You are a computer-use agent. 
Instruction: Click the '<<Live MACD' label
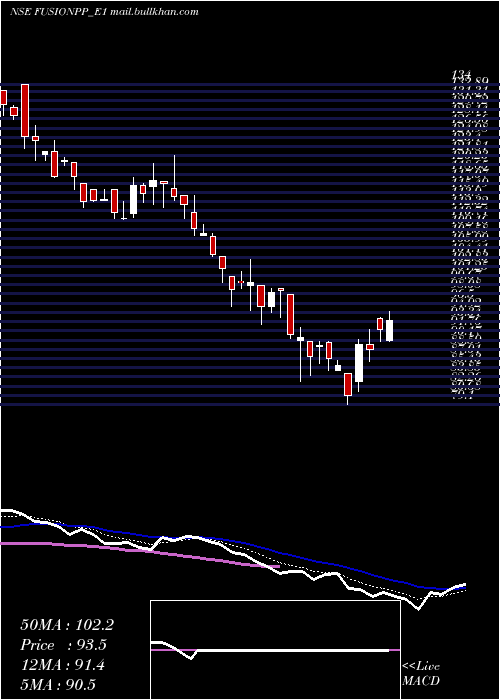tap(421, 673)
